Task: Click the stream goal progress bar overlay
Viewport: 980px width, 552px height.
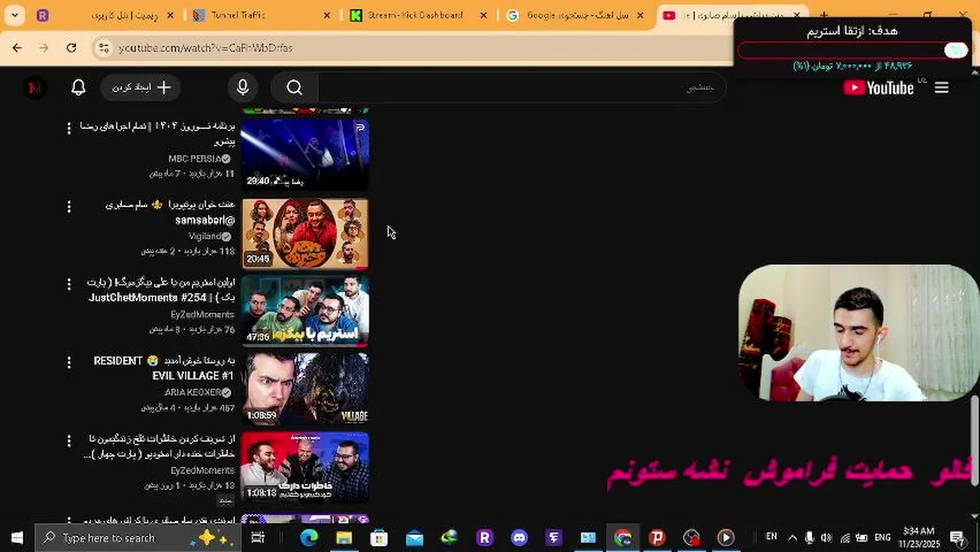Action: (x=852, y=51)
